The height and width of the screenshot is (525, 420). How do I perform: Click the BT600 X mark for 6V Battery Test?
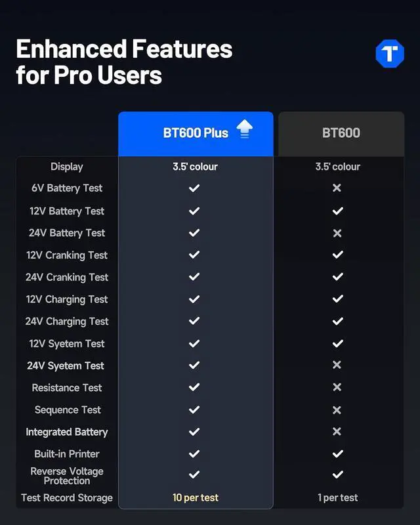point(337,188)
